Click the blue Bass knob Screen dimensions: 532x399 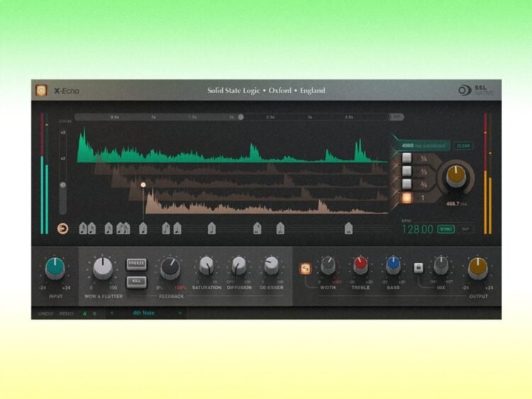point(393,266)
